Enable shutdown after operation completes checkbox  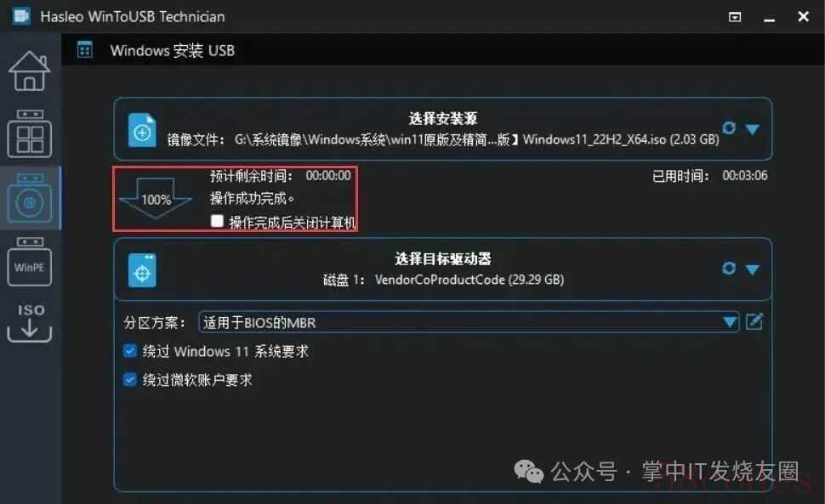pyautogui.click(x=217, y=221)
